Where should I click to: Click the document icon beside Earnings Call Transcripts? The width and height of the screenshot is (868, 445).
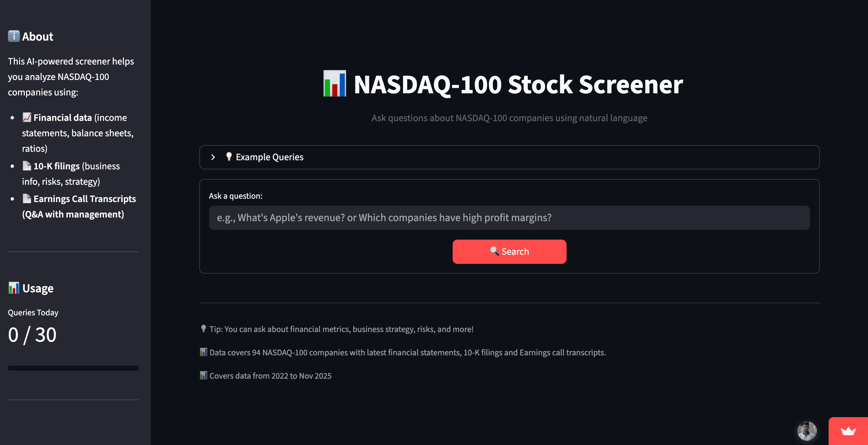point(26,198)
